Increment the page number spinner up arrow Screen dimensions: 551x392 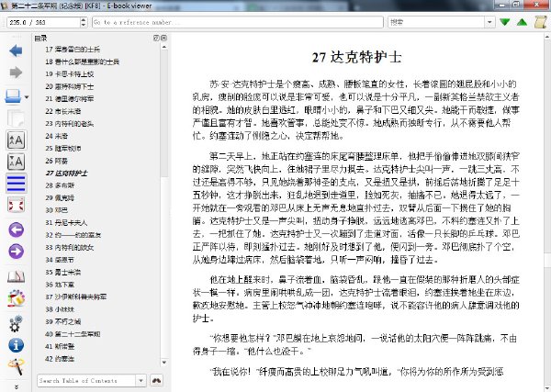point(84,19)
